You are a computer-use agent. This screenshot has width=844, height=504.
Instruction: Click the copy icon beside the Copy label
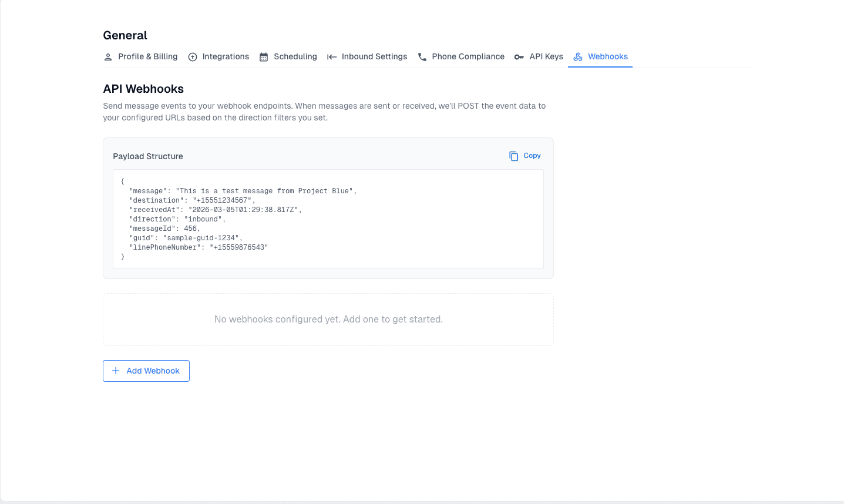tap(512, 155)
